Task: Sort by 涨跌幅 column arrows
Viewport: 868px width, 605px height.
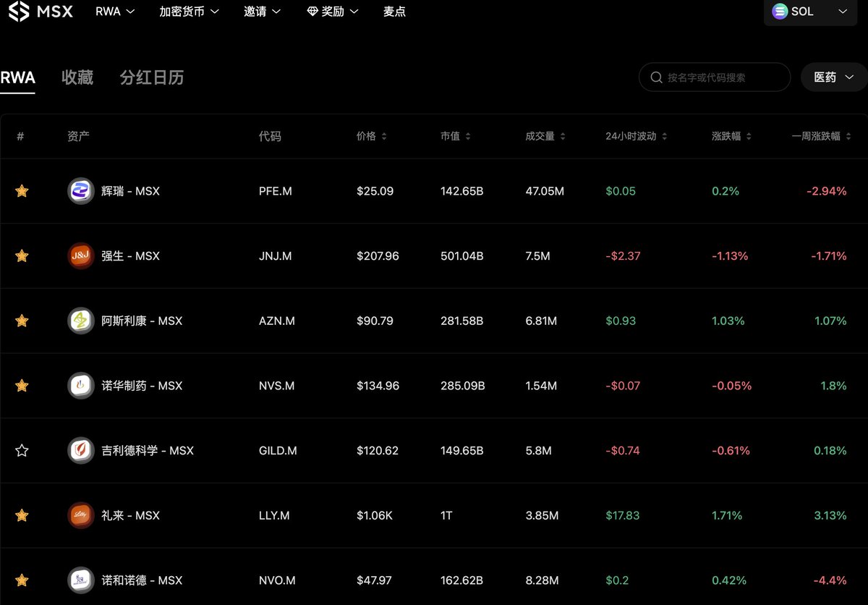Action: click(x=749, y=136)
